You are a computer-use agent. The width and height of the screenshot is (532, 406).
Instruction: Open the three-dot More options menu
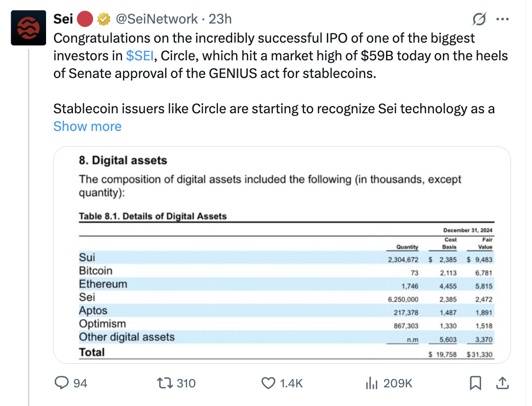pos(503,20)
